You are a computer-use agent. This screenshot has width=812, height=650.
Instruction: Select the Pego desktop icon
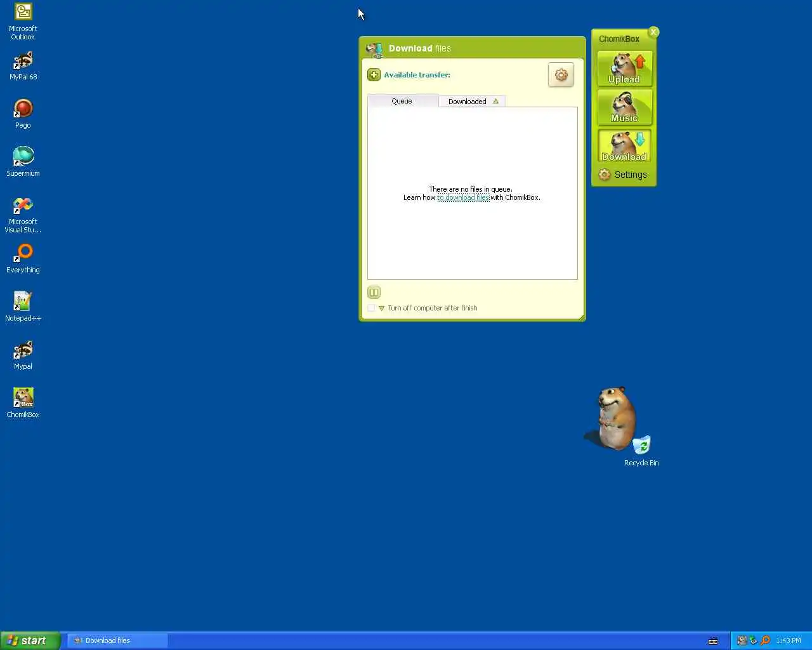(x=23, y=114)
